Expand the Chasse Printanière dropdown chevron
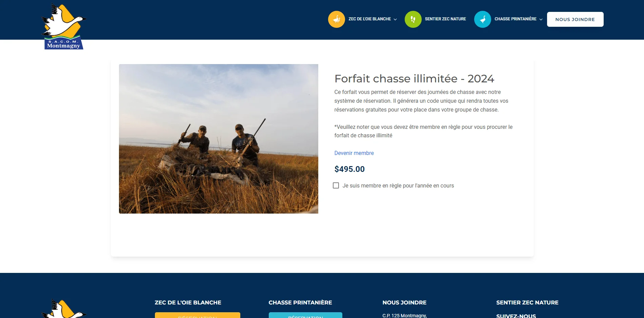The height and width of the screenshot is (318, 644). pos(541,19)
